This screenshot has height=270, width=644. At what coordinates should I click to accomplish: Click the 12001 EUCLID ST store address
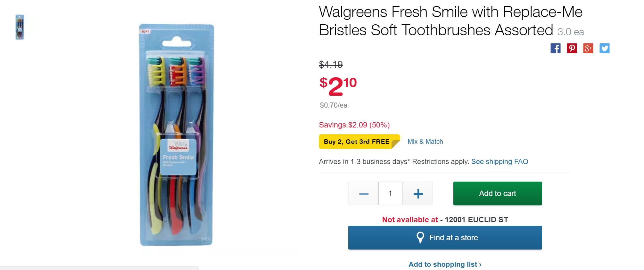[476, 220]
